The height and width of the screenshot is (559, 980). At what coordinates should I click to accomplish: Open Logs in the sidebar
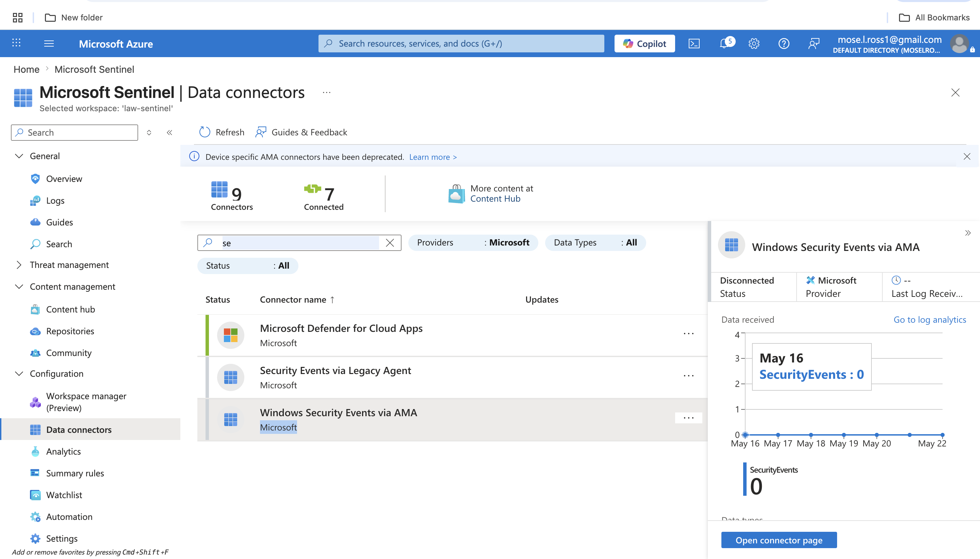[x=55, y=200]
